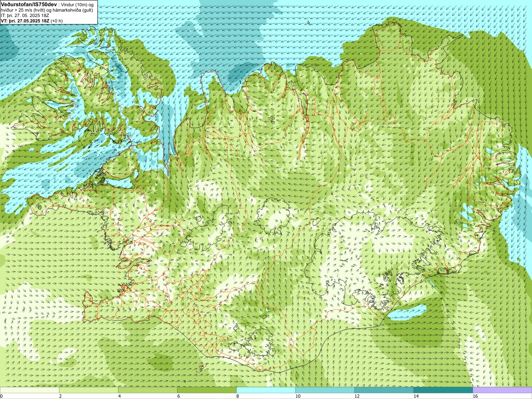The width and height of the screenshot is (532, 399).
Task: Click the scale label '16'
Action: tap(475, 396)
